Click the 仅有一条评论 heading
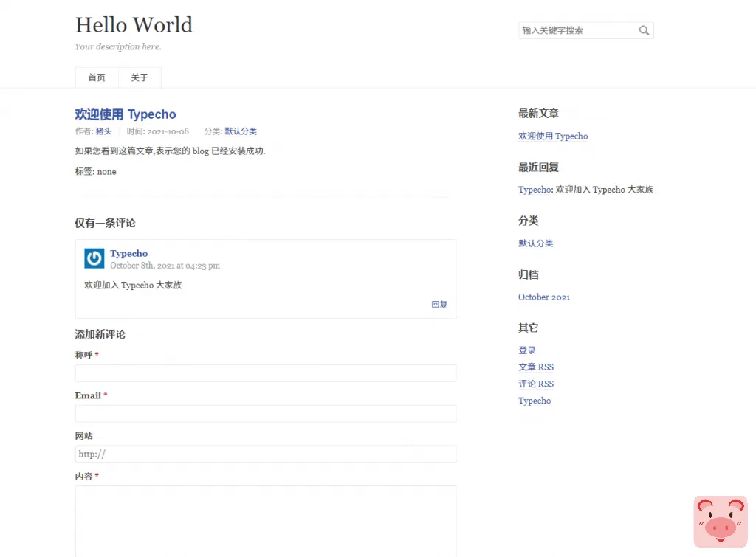Viewport: 756px width, 557px height. pyautogui.click(x=105, y=223)
